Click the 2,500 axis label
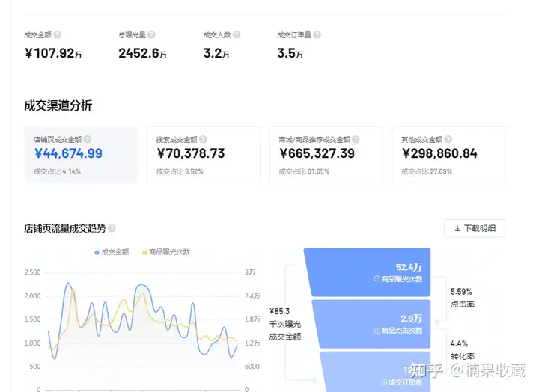 (x=32, y=272)
